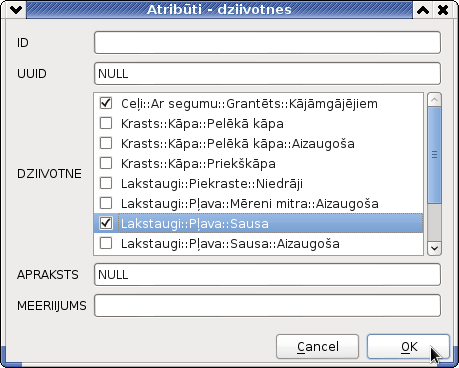Screen dimensions: 459x368
Task: Maximize the Atribūti dialog window
Action: (423, 10)
